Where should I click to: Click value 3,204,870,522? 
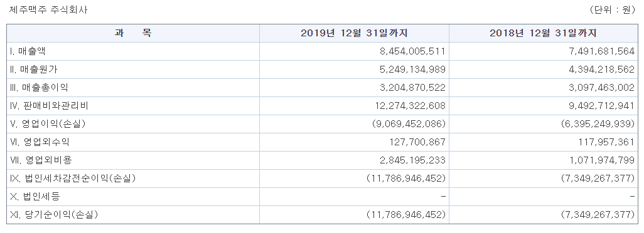click(x=412, y=88)
